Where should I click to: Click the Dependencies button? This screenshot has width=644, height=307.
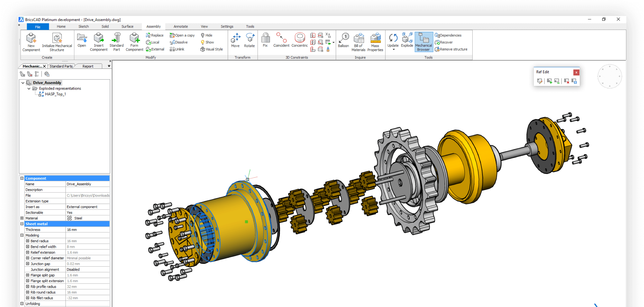[448, 35]
